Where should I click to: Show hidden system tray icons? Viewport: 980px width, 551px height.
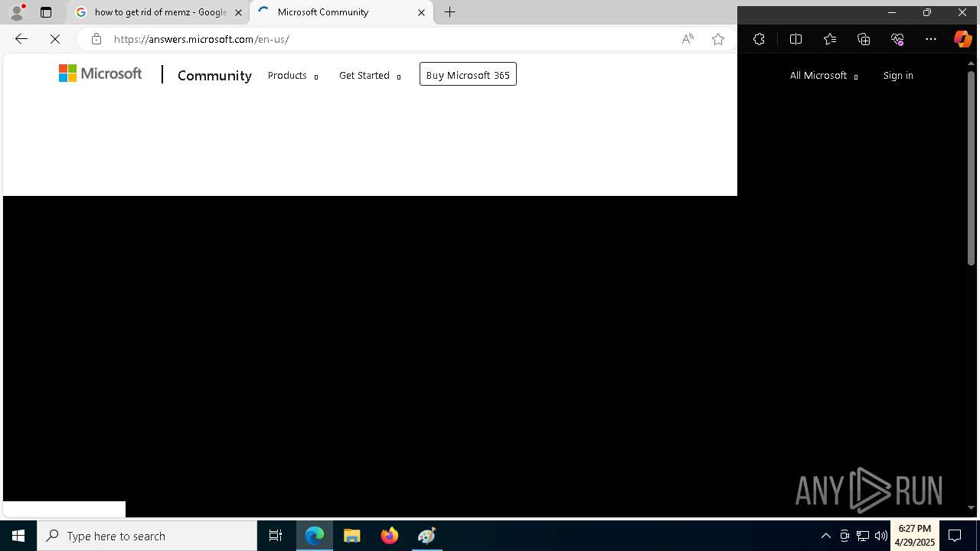tap(825, 536)
